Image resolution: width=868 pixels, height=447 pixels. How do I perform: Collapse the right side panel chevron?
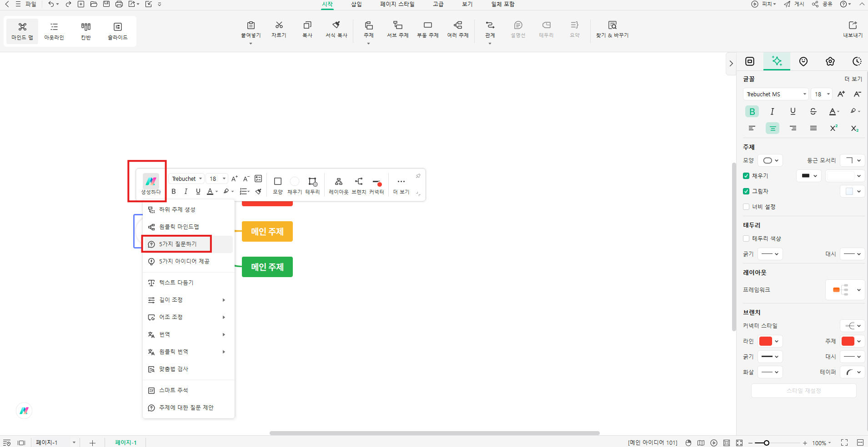click(731, 64)
